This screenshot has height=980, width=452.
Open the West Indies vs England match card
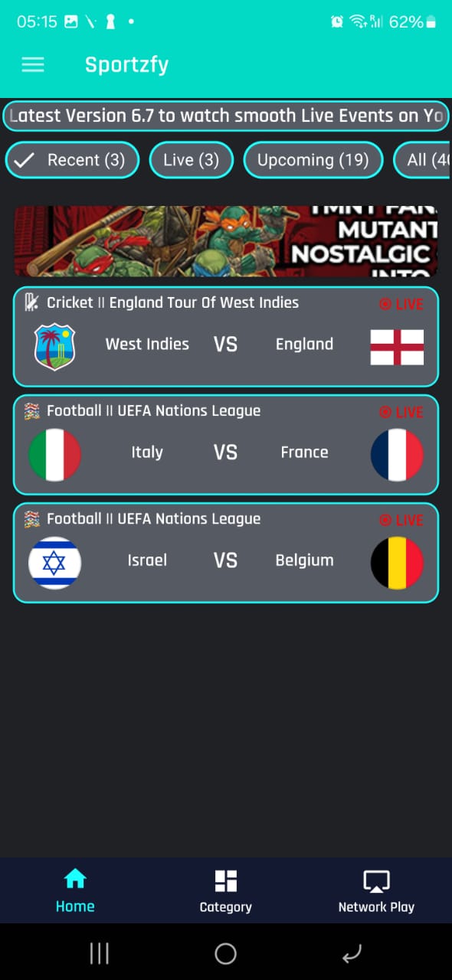(226, 337)
